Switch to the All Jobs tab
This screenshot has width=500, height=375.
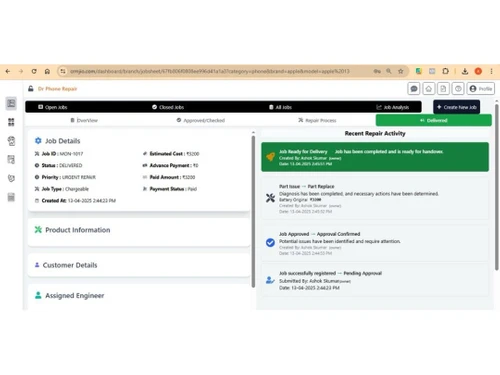point(280,107)
